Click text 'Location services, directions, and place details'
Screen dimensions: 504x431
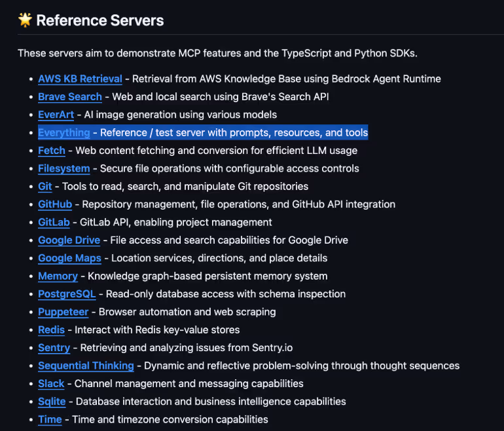[219, 258]
